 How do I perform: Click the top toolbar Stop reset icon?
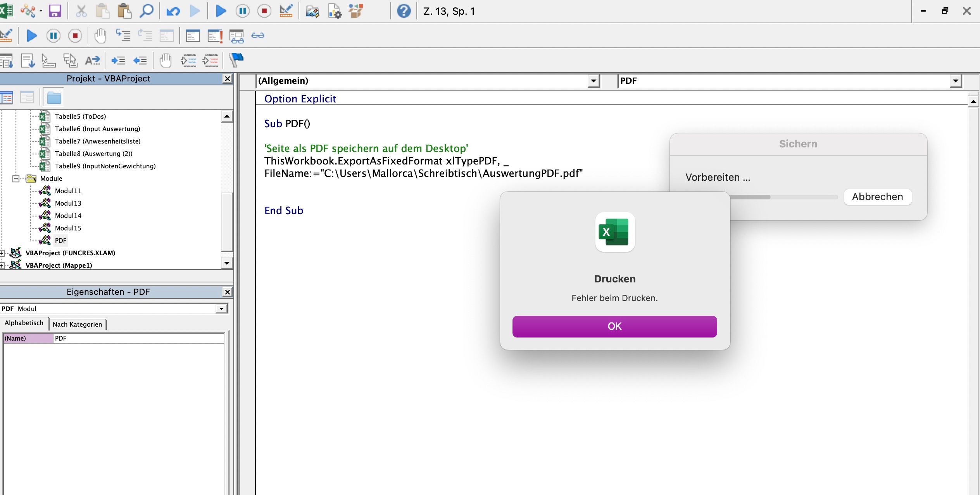pyautogui.click(x=264, y=11)
